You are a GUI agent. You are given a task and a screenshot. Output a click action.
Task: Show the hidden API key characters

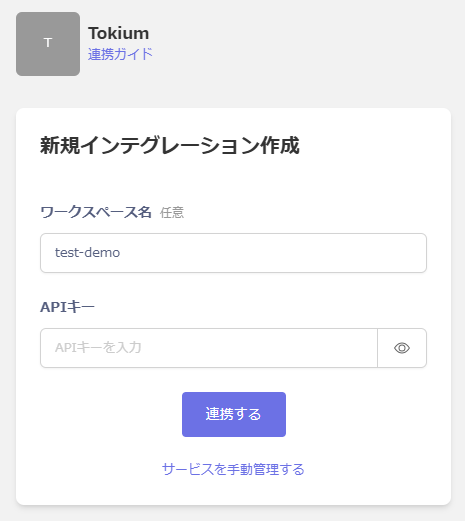pos(402,348)
